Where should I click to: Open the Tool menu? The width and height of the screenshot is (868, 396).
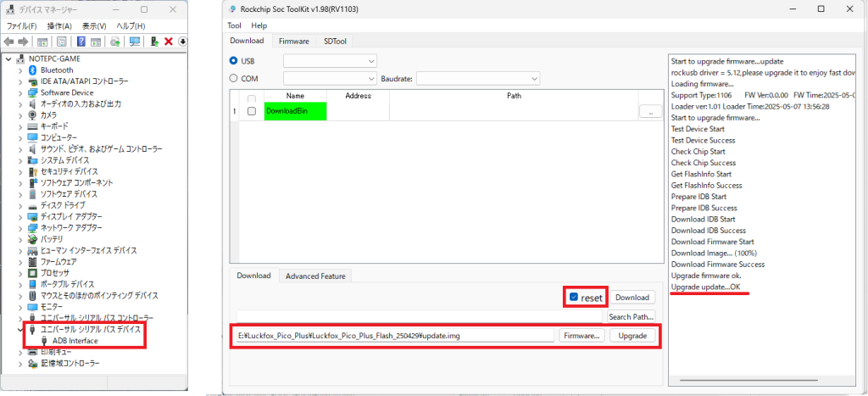(x=234, y=25)
